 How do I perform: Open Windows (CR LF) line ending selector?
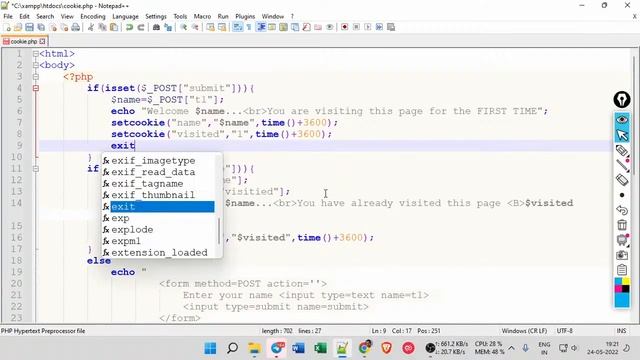click(x=524, y=331)
